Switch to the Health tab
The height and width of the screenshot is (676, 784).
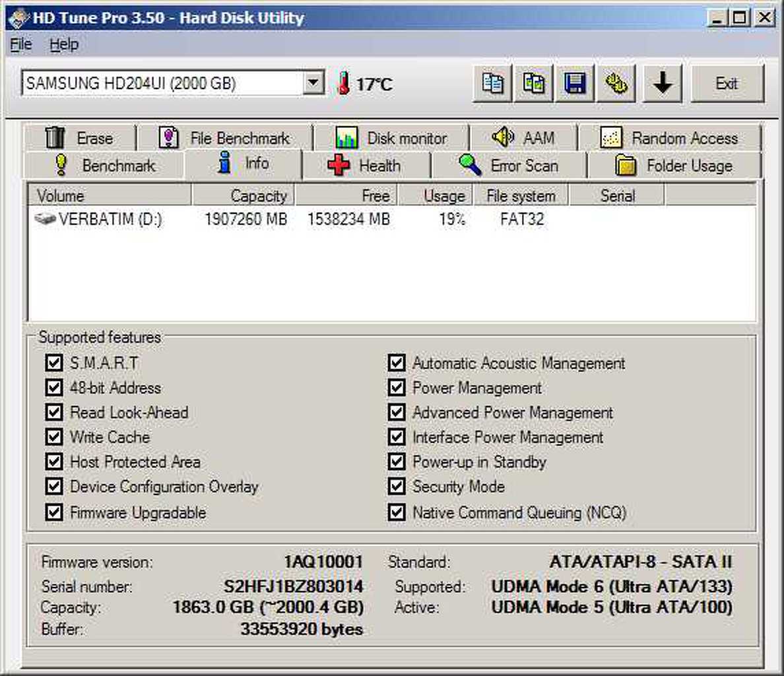366,165
